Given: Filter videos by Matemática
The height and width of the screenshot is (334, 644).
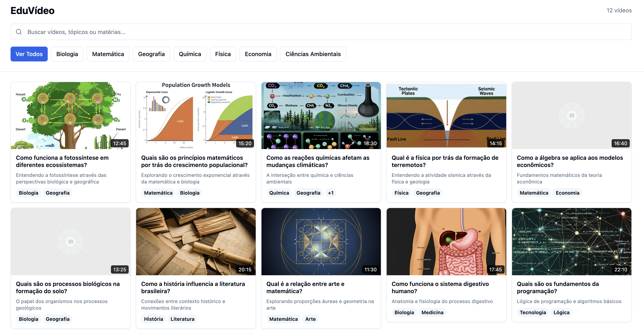Looking at the screenshot, I should 108,54.
